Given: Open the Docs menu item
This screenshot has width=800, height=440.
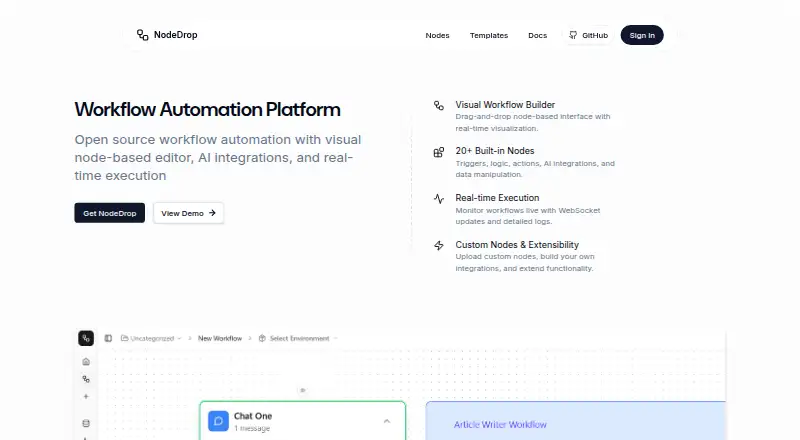Looking at the screenshot, I should [537, 35].
